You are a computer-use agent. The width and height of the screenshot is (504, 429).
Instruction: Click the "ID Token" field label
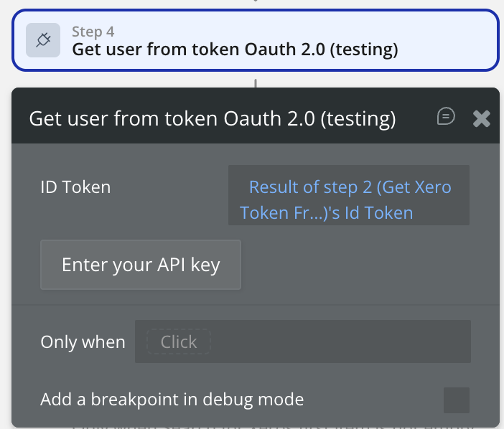point(75,187)
